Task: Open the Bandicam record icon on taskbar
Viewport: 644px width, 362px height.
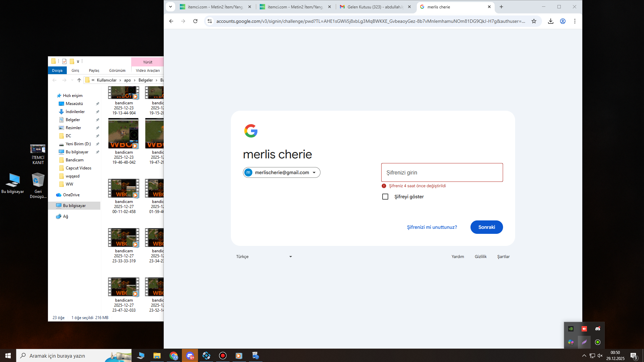Action: [x=223, y=356]
